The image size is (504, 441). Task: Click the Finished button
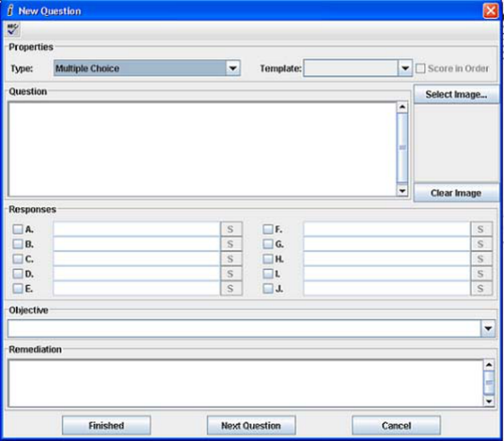coord(107,426)
